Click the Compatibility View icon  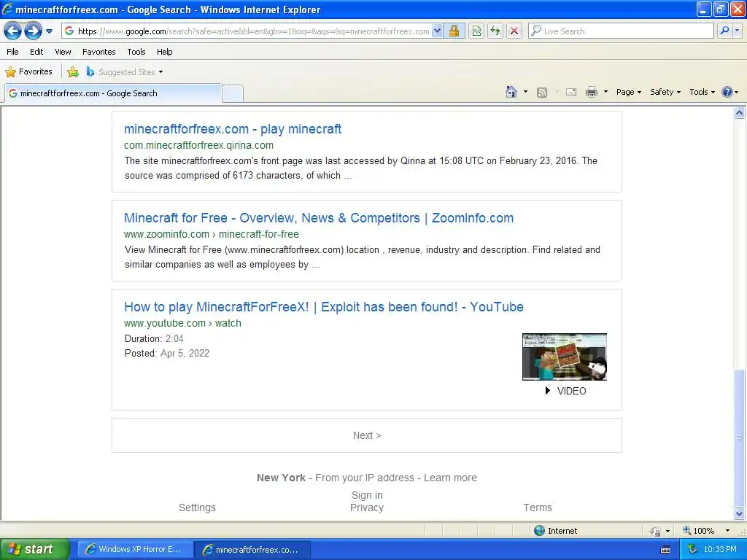476,31
